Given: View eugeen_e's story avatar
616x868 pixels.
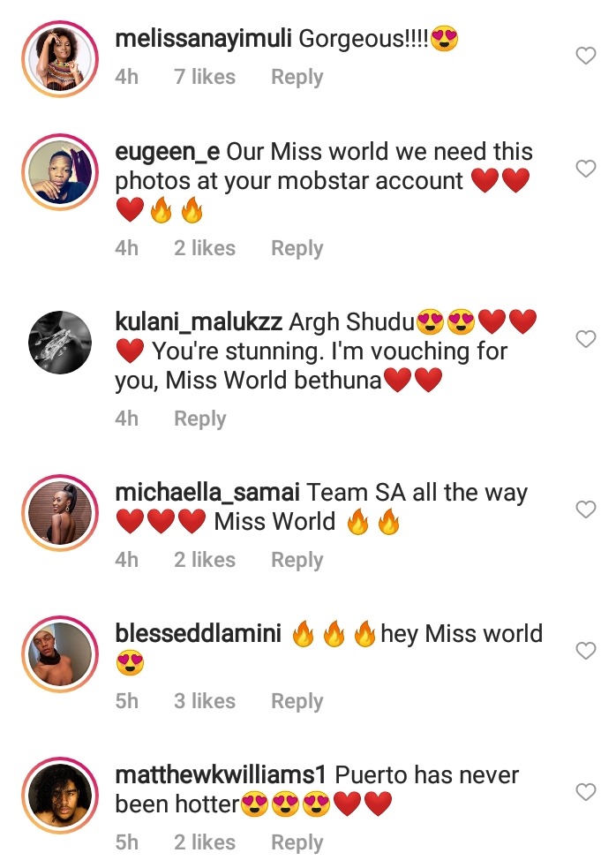Looking at the screenshot, I should pyautogui.click(x=60, y=172).
